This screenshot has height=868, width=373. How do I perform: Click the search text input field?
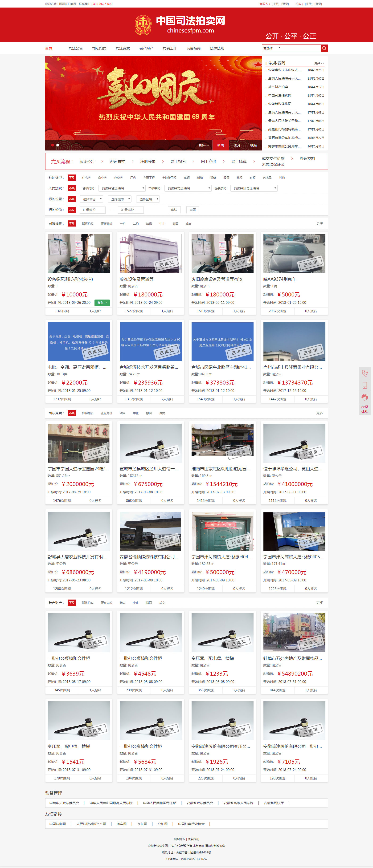click(301, 48)
